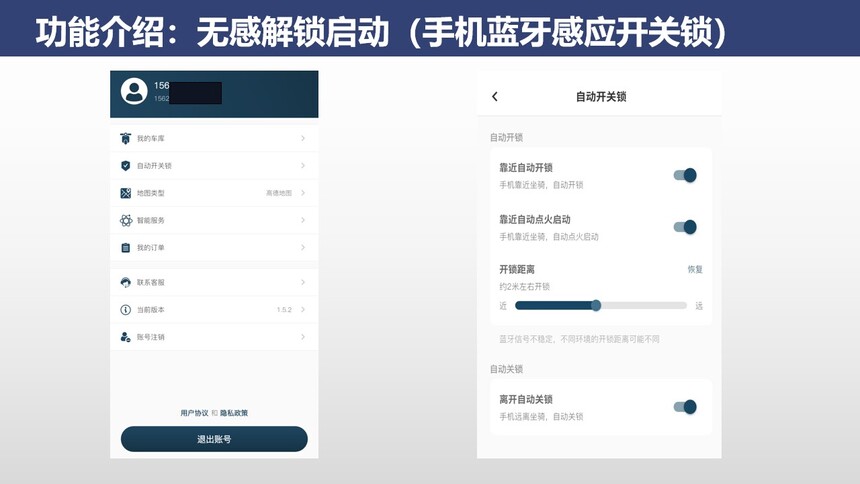This screenshot has width=860, height=484.
Task: Click the 当前版本 info icon
Action: pos(126,310)
